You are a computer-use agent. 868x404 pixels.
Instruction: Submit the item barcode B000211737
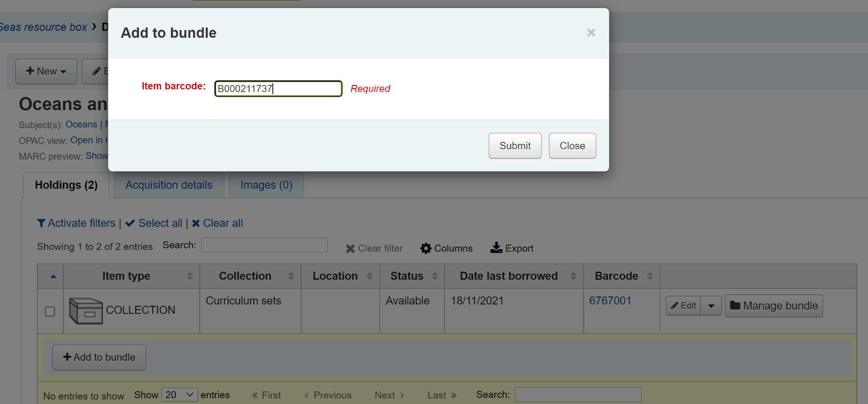[x=515, y=146]
